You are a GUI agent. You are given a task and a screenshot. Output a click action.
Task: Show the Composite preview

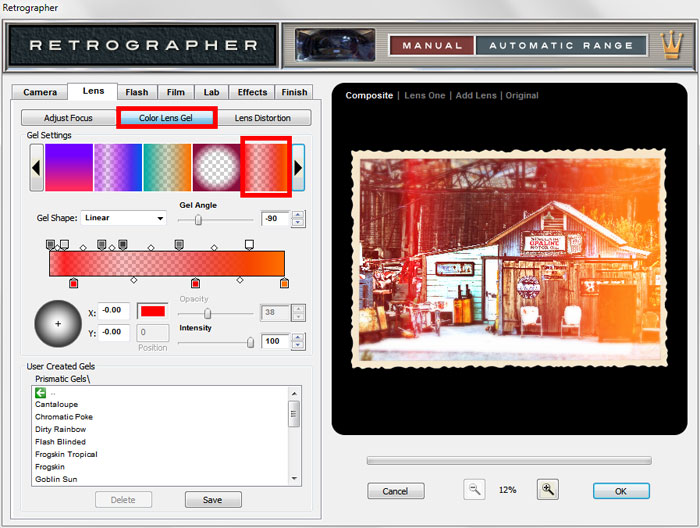pyautogui.click(x=369, y=96)
